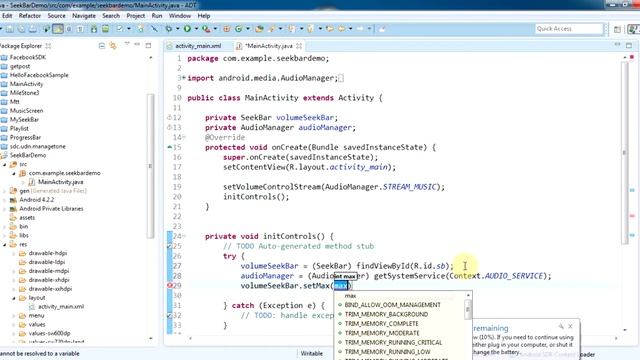The width and height of the screenshot is (640, 360).
Task: Open the Refactor menu
Action: 30,16
